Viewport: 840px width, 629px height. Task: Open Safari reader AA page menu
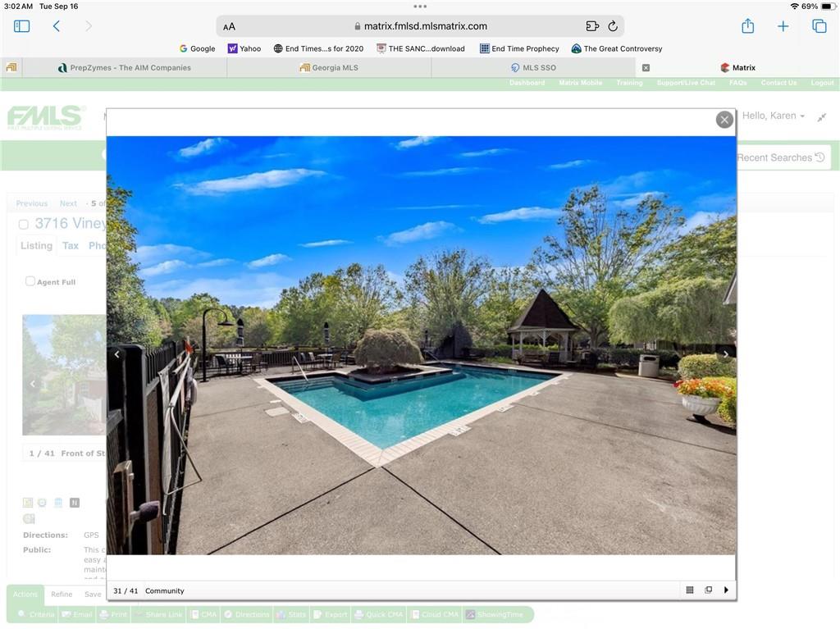coord(230,26)
